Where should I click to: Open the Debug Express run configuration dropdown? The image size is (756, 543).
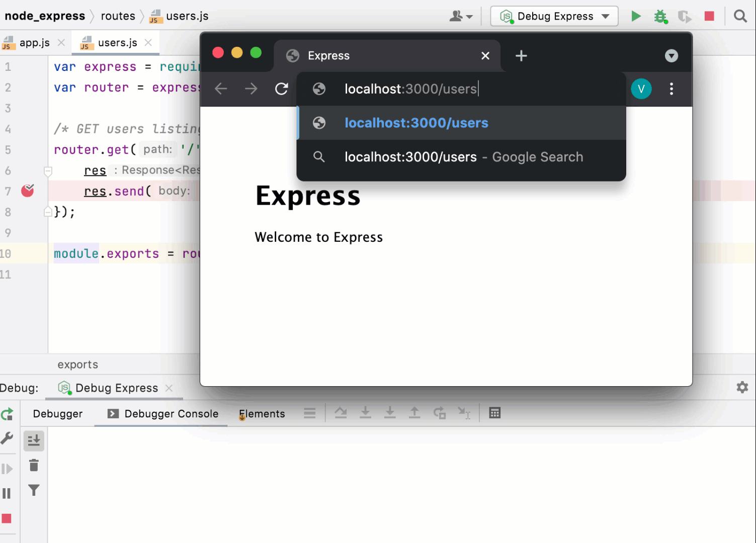(553, 16)
